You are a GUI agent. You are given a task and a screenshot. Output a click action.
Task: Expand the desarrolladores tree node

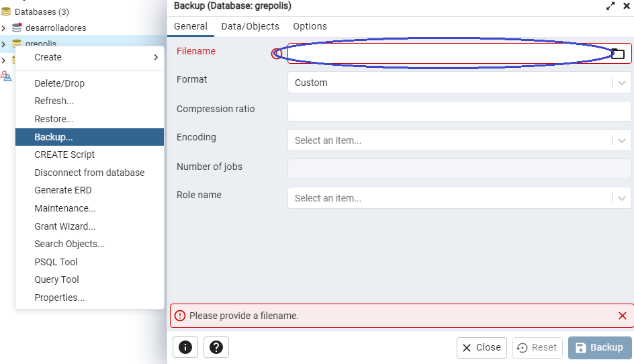click(x=4, y=28)
